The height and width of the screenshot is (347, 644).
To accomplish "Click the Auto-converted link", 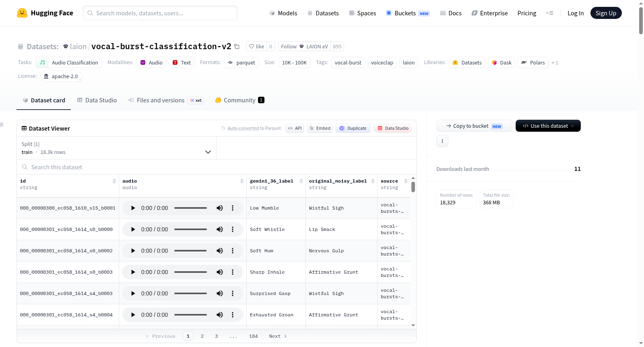I will coord(243,129).
